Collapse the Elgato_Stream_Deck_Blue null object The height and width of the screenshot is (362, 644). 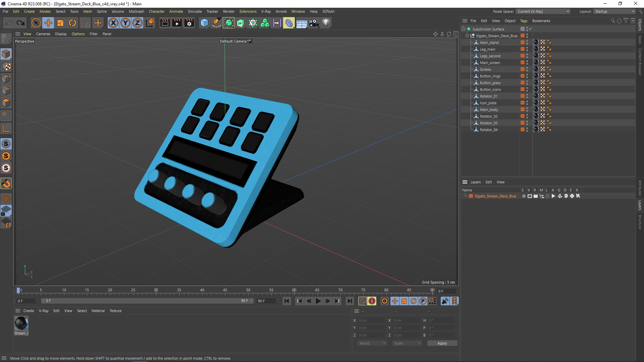[x=467, y=36]
